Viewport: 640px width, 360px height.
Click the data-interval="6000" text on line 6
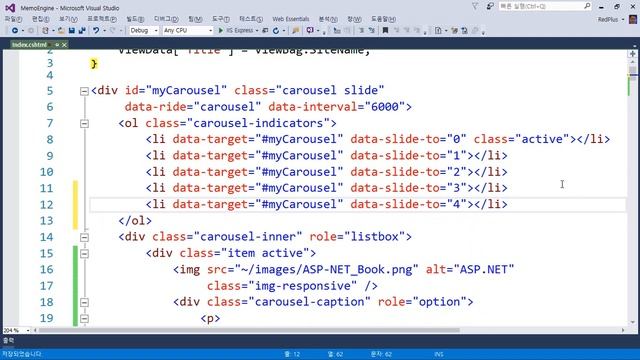pos(336,107)
